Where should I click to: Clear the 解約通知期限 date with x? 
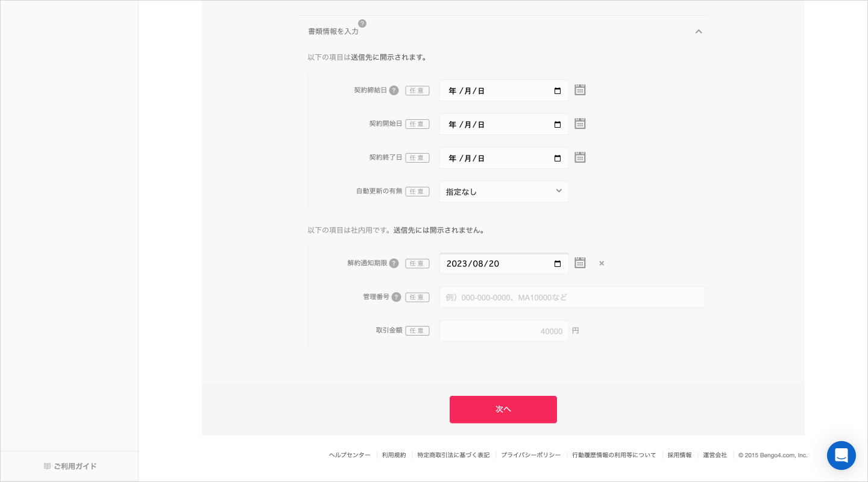pyautogui.click(x=602, y=263)
